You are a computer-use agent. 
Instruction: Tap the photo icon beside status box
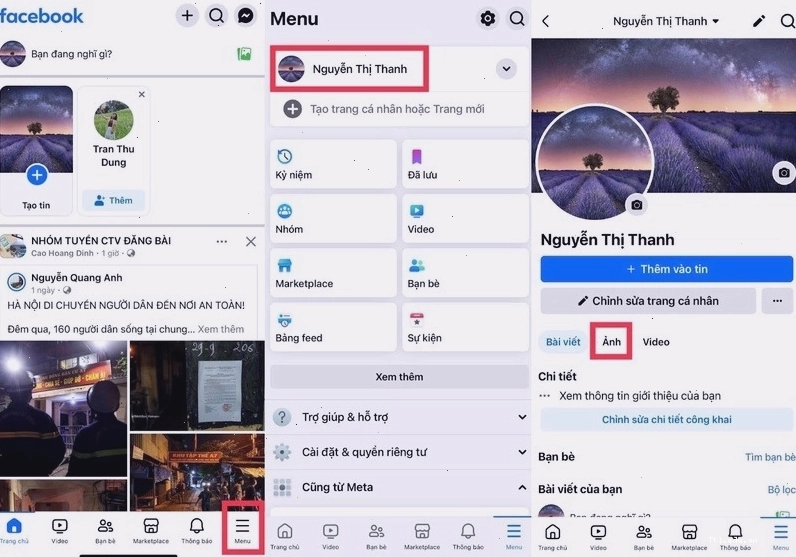point(244,53)
